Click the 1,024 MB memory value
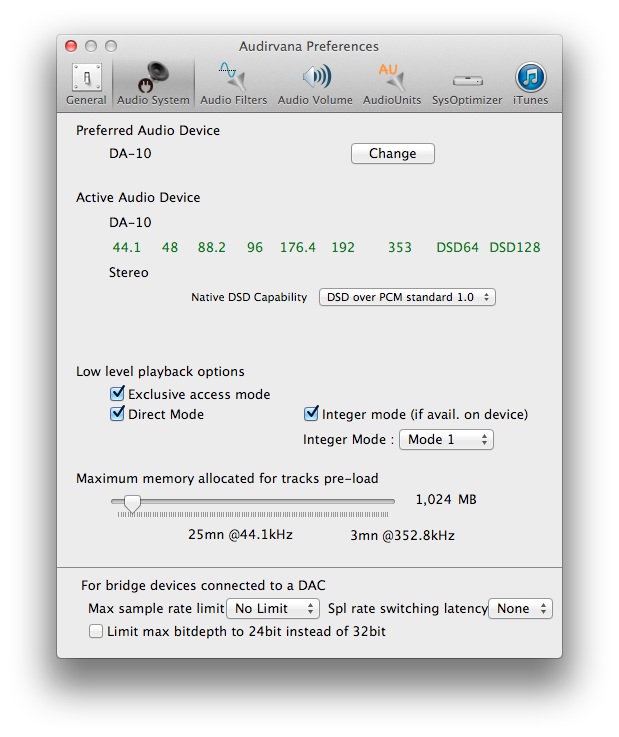 [x=446, y=499]
